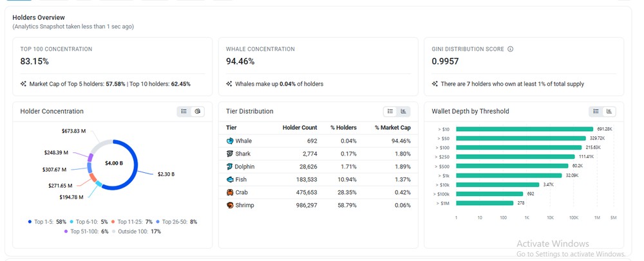Switch Holder Concentration to pie chart view
This screenshot has width=644, height=261.
point(198,111)
